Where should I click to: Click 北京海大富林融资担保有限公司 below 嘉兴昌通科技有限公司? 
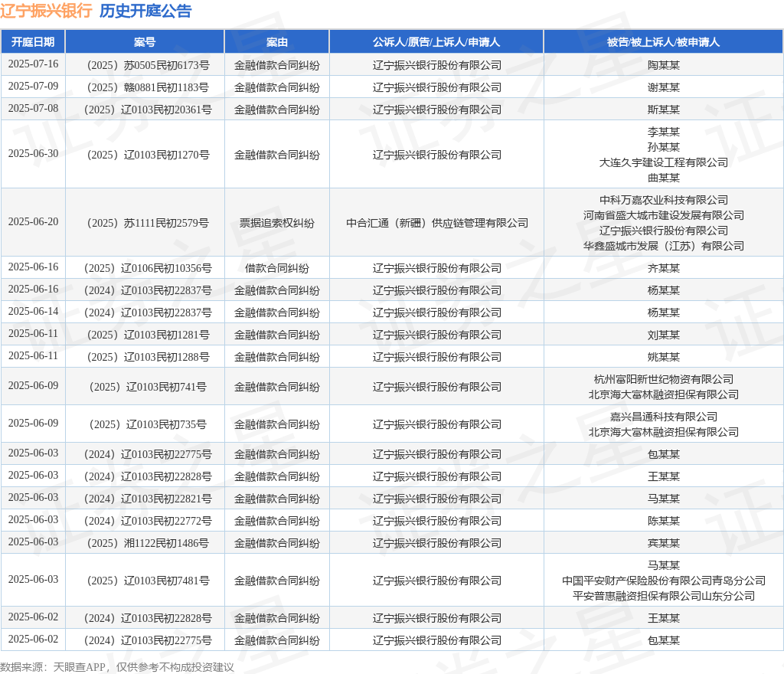[664, 432]
